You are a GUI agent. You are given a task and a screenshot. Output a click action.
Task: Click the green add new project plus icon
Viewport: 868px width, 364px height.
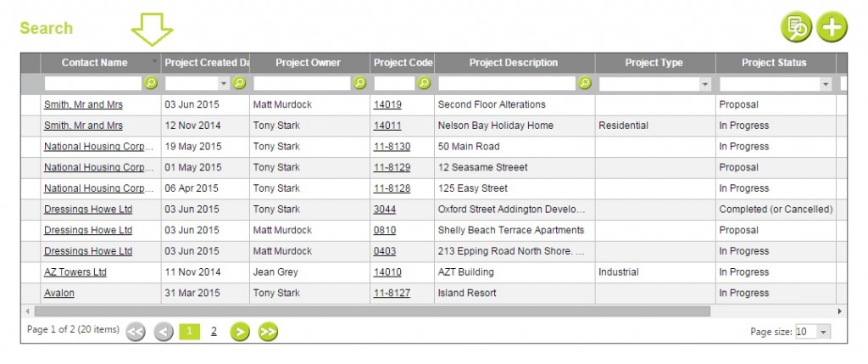click(832, 27)
